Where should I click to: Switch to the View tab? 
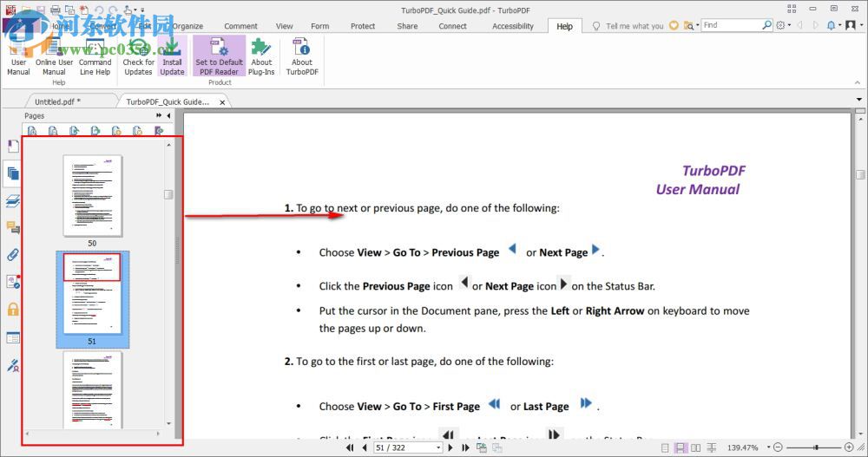pyautogui.click(x=285, y=26)
